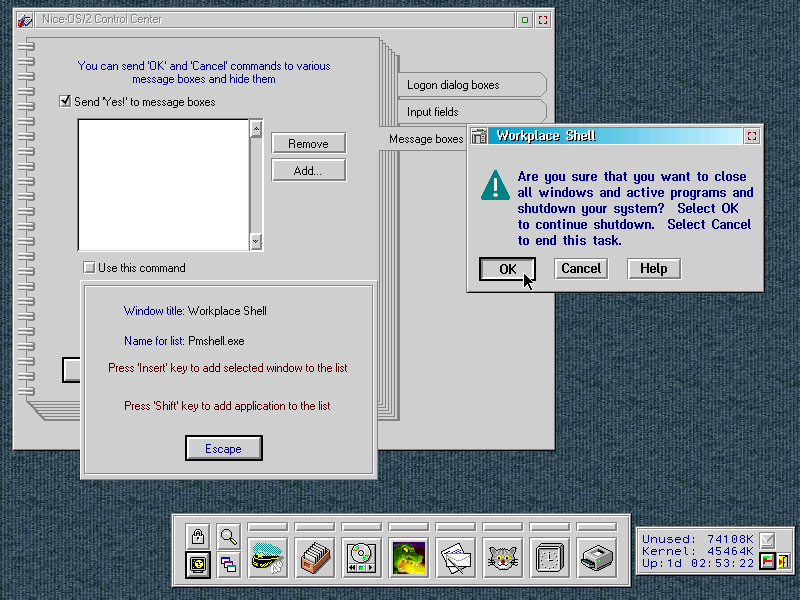800x600 pixels.
Task: Open Nice-OS/2 Control Center title bar system icon
Action: pyautogui.click(x=25, y=20)
